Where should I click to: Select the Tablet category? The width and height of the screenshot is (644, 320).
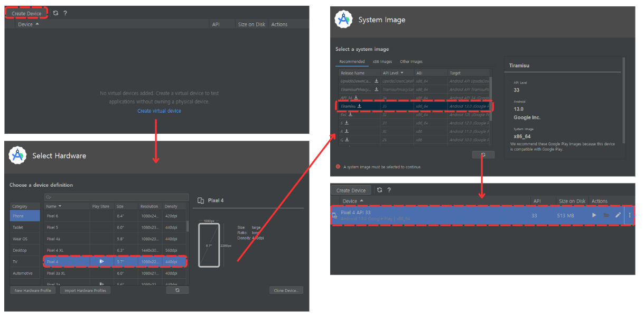[x=25, y=227]
